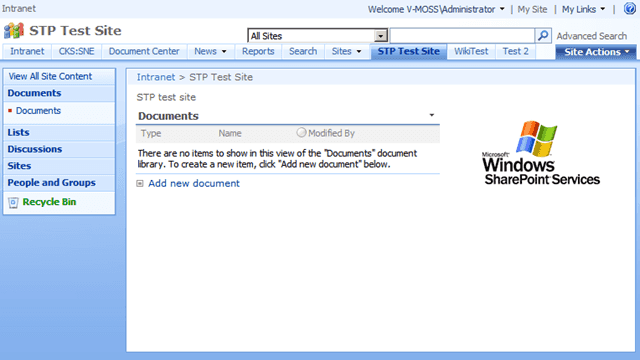The width and height of the screenshot is (640, 360).
Task: Open People and Groups
Action: tap(51, 182)
